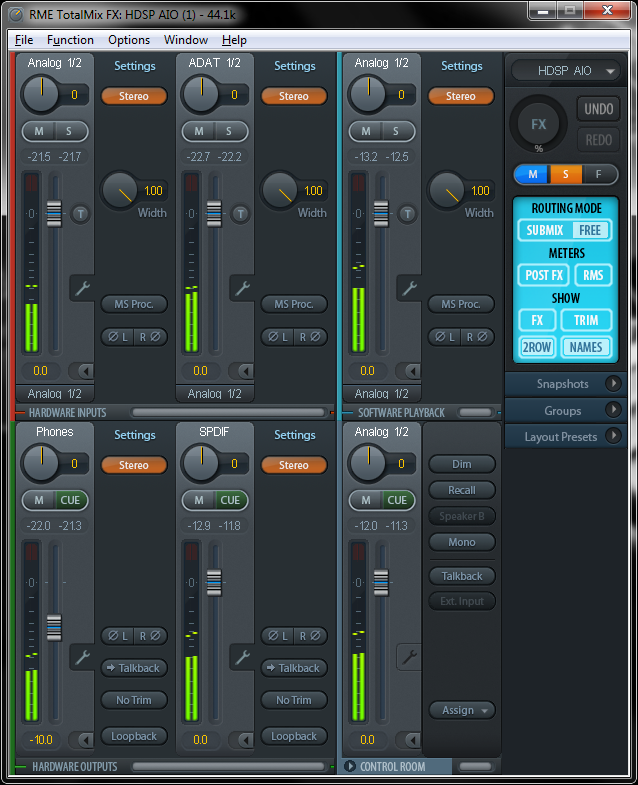The image size is (638, 785).
Task: Click the Hardware Inputs horizontal scrollbar
Action: click(228, 413)
